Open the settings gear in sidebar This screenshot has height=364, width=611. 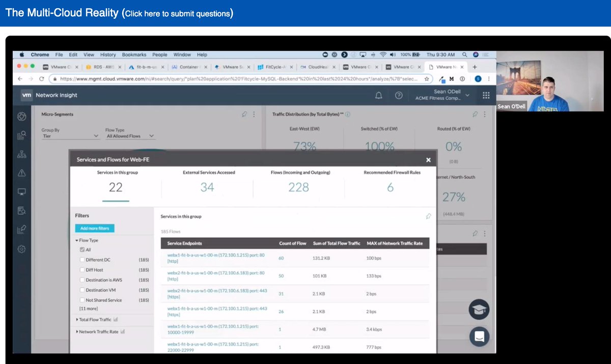coord(21,249)
